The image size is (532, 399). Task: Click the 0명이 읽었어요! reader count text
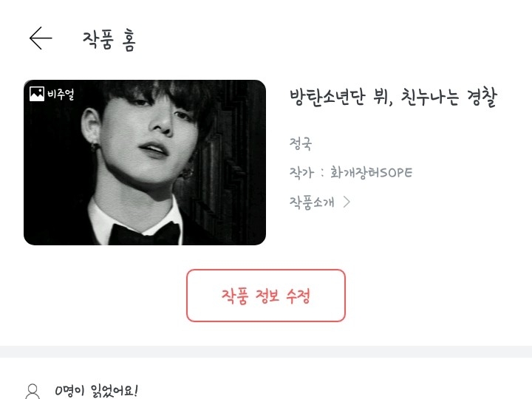[96, 391]
